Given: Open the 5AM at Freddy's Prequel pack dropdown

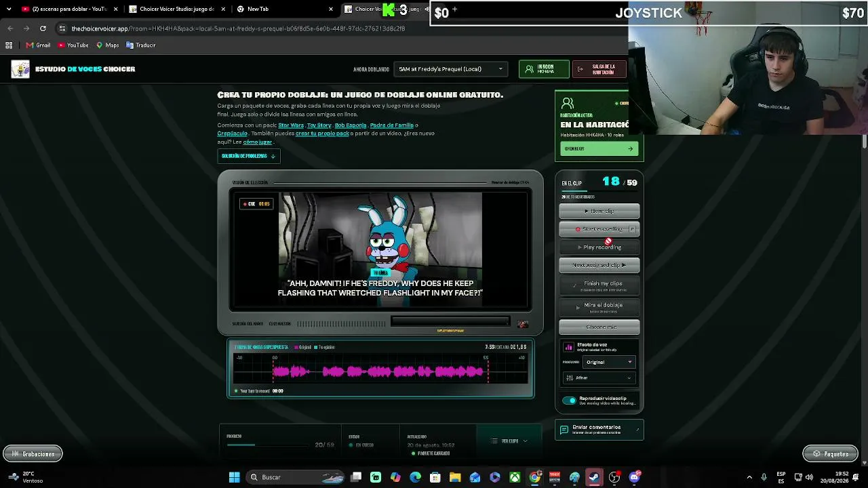Looking at the screenshot, I should (x=450, y=69).
